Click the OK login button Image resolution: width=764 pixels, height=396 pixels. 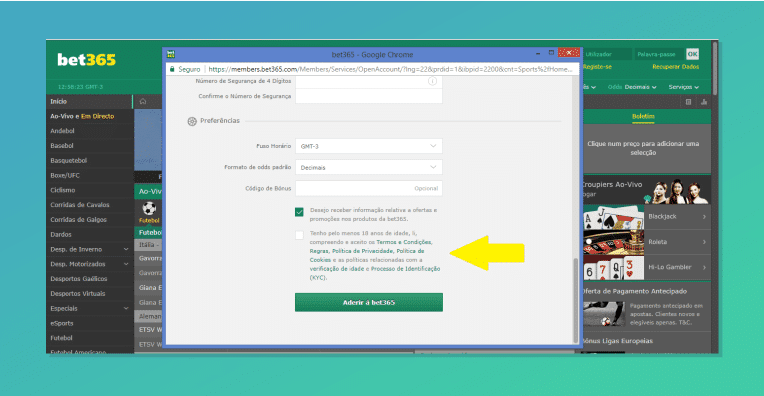(x=692, y=54)
